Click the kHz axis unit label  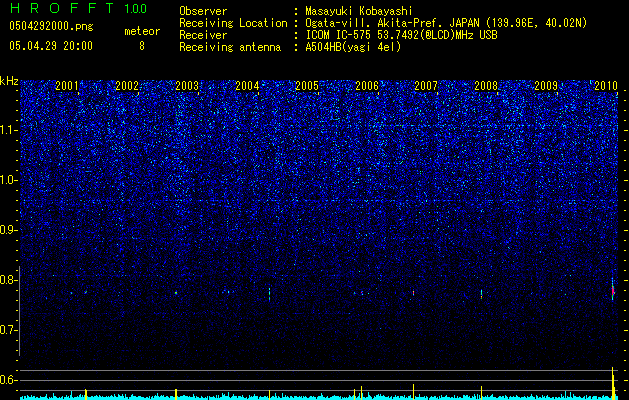tap(9, 81)
